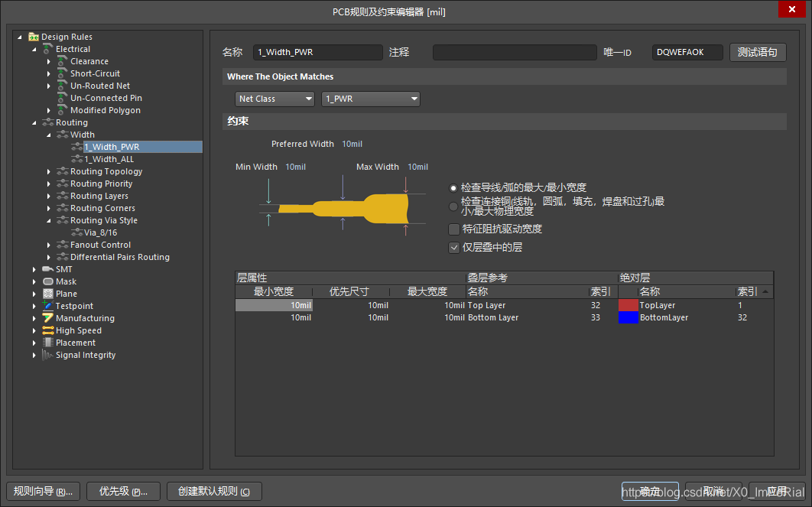
Task: Click the Fanout Control icon
Action: 63,245
